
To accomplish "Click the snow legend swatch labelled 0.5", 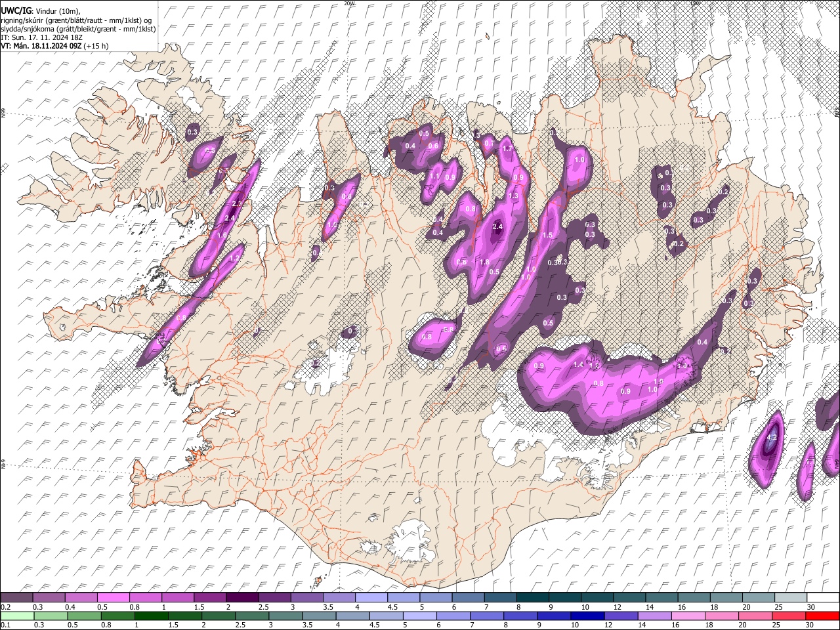I will point(113,598).
